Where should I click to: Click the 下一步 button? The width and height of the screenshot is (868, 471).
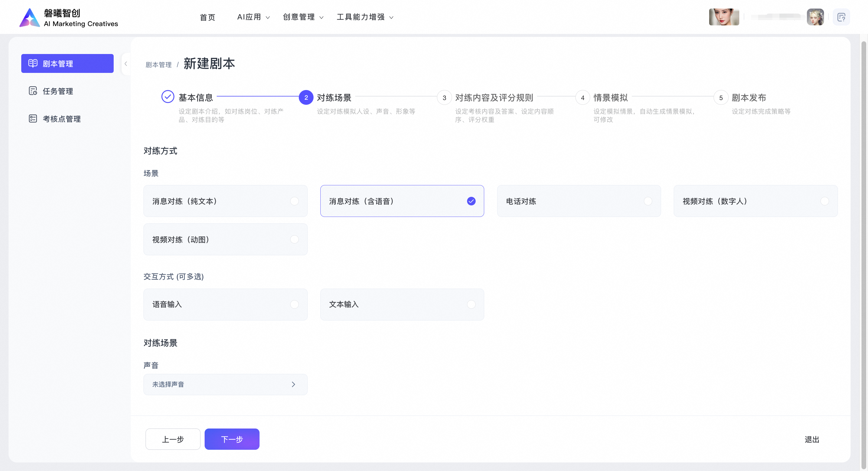[x=232, y=439]
